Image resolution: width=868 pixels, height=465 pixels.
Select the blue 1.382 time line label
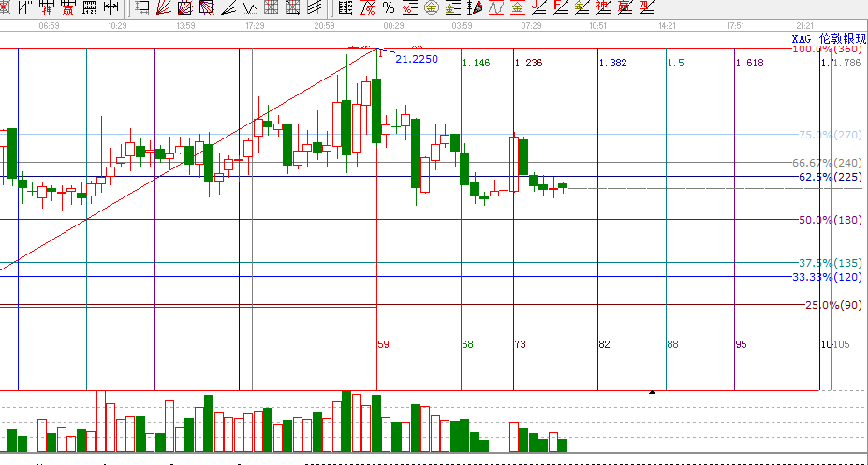[x=612, y=63]
